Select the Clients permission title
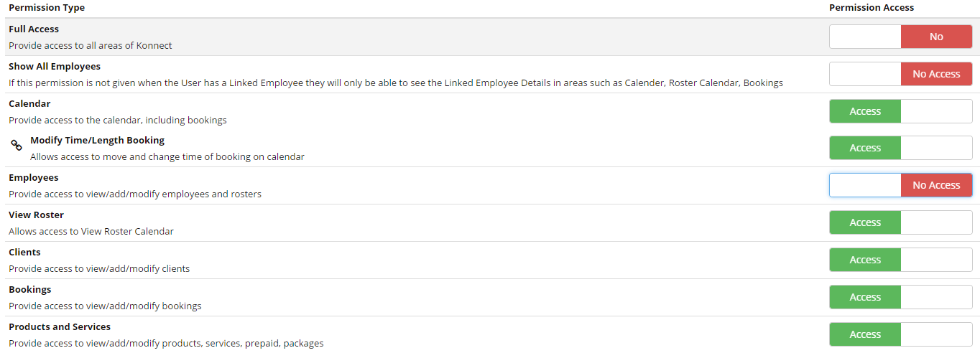 [x=24, y=253]
